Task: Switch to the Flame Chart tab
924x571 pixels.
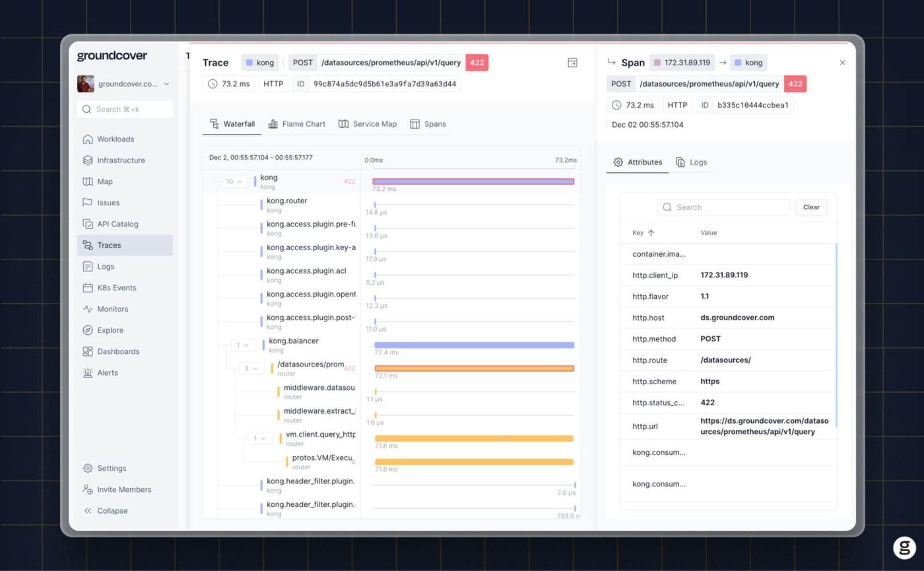Action: coord(297,124)
